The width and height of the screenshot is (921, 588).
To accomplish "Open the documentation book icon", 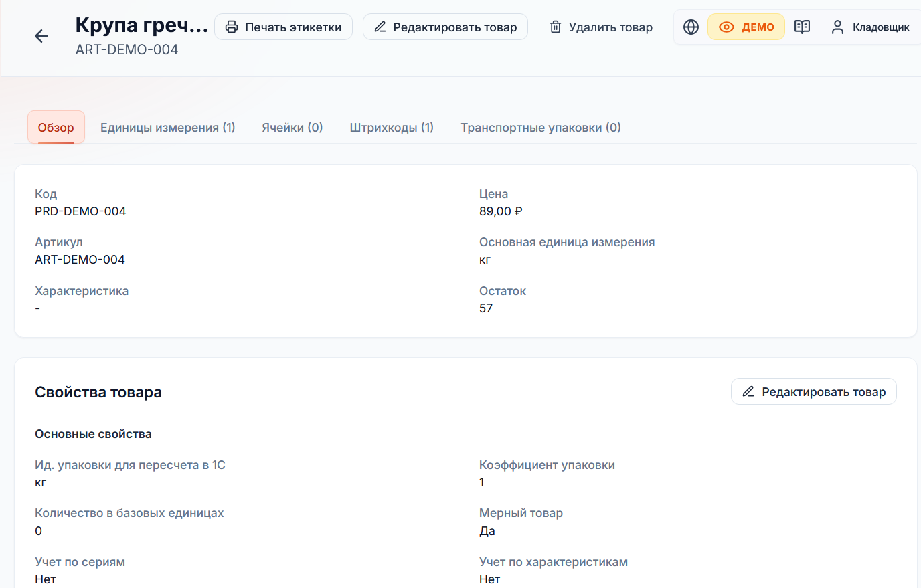I will pos(802,27).
